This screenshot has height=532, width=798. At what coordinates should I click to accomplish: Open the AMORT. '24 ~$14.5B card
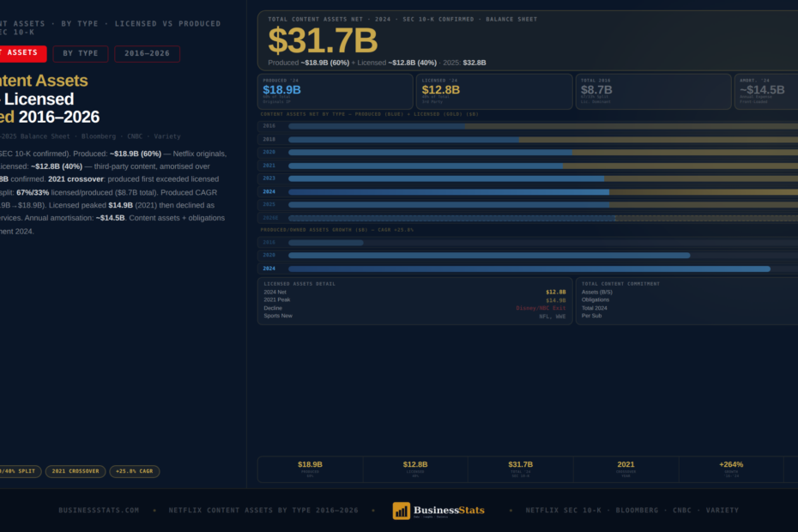[x=766, y=91]
